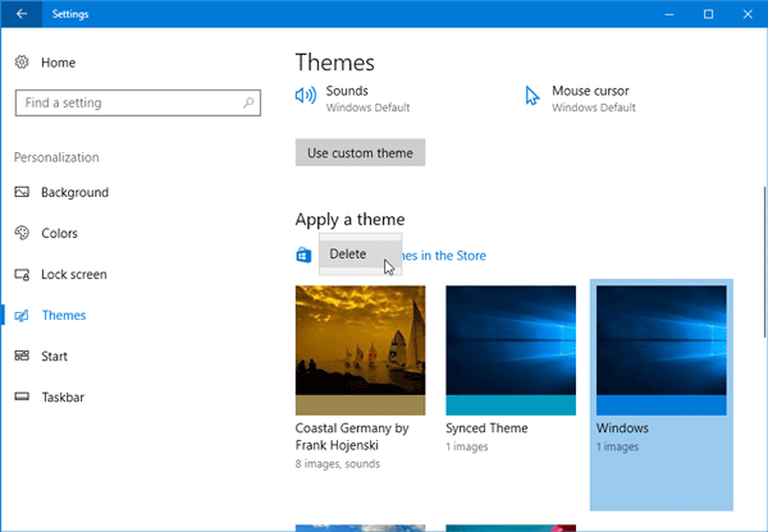Click the Background picture icon
This screenshot has height=532, width=768.
(x=22, y=192)
